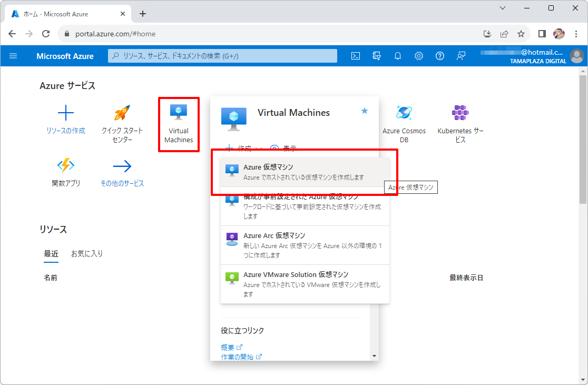
Task: Switch to the 最近 resources tab
Action: [51, 254]
